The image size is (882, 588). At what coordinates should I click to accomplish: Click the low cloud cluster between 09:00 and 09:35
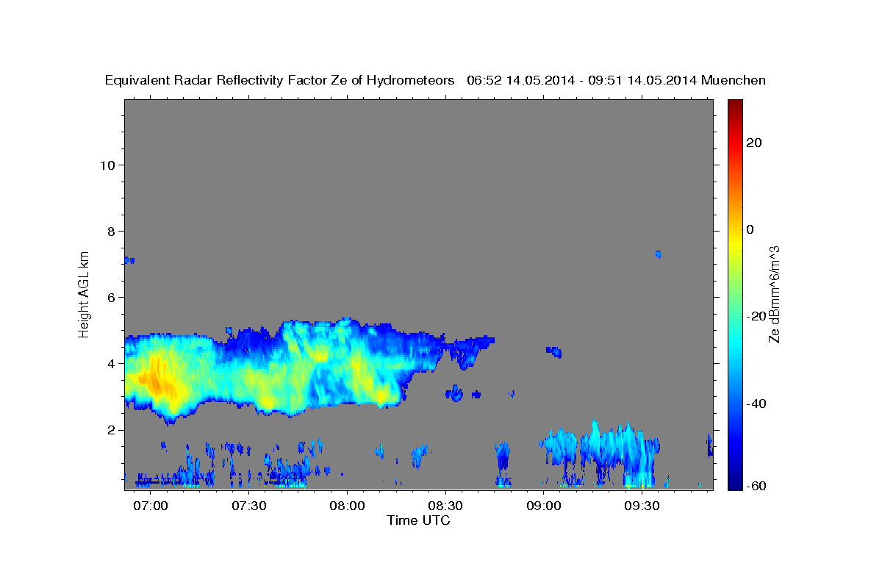point(601,452)
